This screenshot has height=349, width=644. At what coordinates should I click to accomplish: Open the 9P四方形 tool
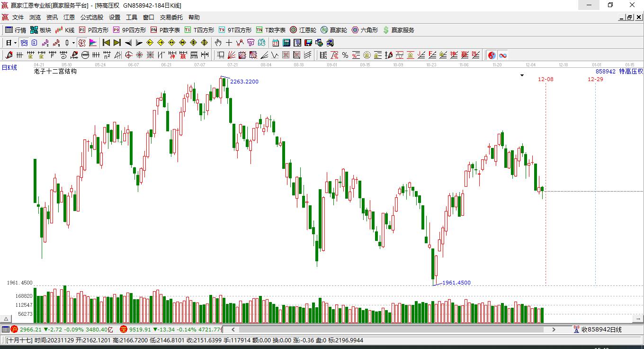click(x=129, y=30)
